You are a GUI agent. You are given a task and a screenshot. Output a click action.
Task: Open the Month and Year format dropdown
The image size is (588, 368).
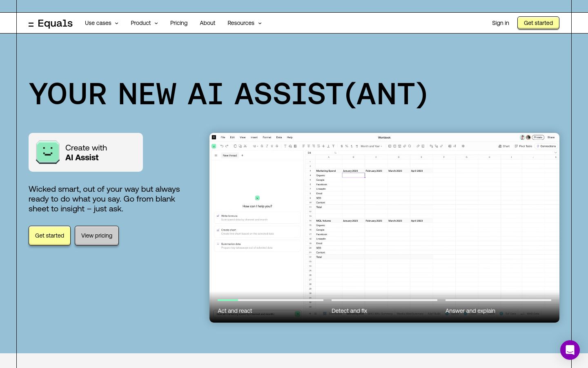point(371,146)
